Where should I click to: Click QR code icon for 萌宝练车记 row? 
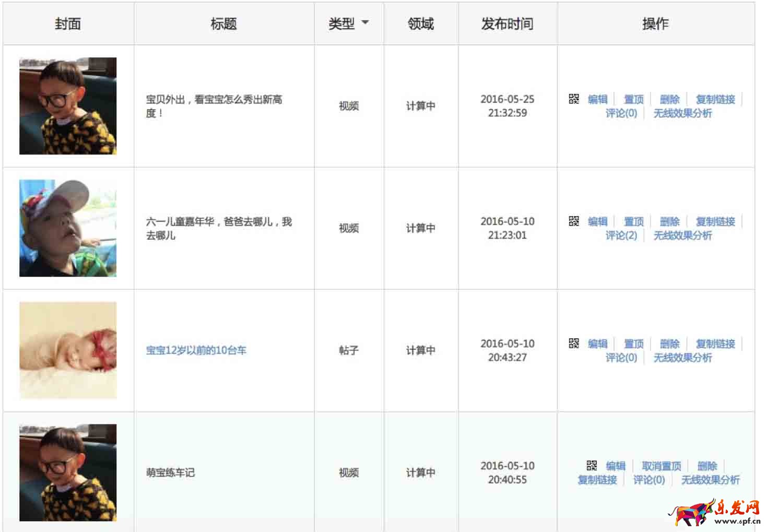coord(592,466)
